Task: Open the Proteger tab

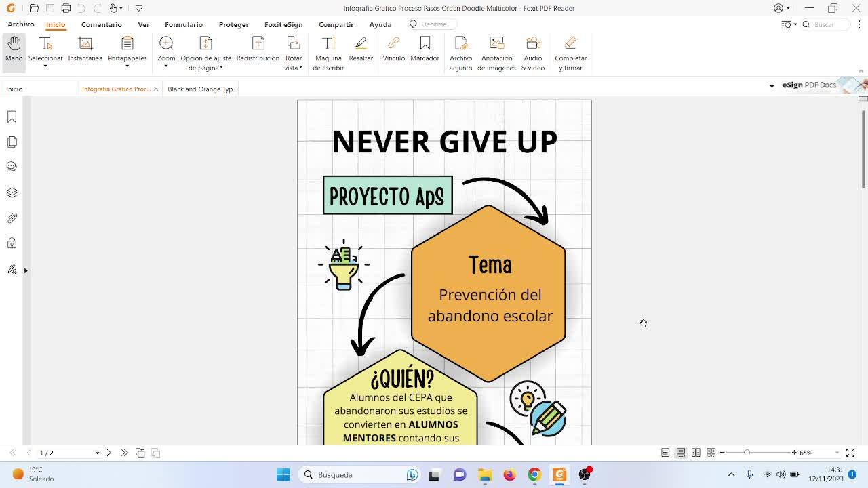Action: pyautogui.click(x=233, y=24)
